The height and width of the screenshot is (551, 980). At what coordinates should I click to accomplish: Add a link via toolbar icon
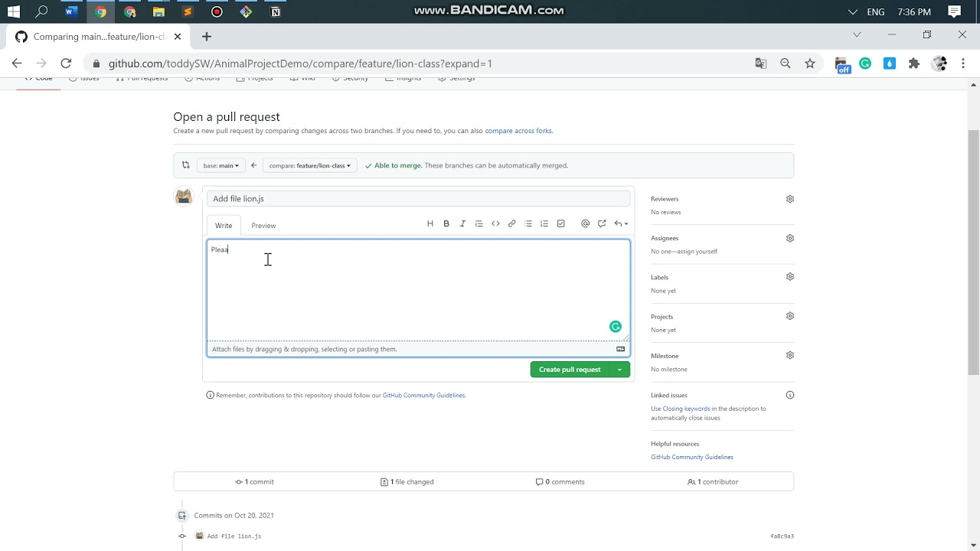coord(512,223)
